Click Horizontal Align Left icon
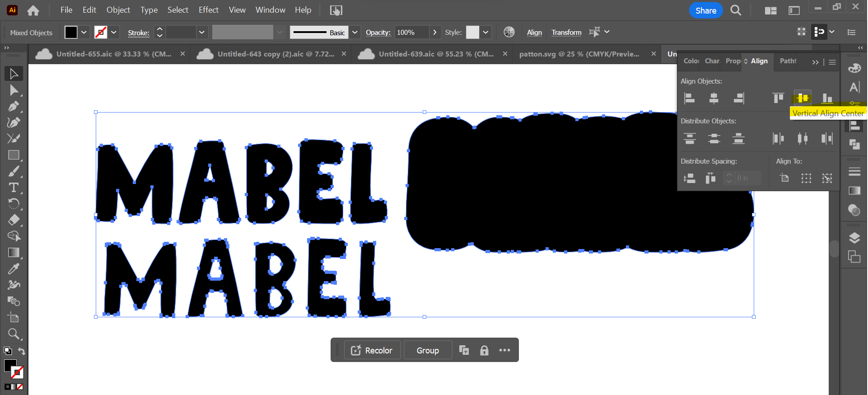This screenshot has height=395, width=868. (690, 98)
